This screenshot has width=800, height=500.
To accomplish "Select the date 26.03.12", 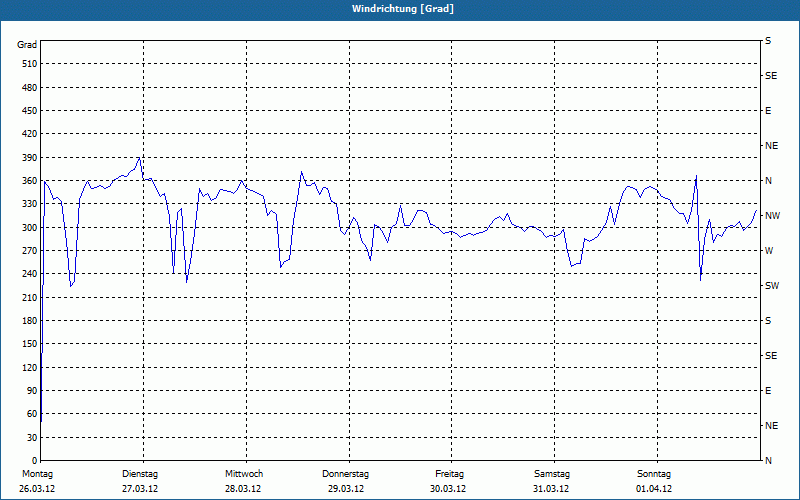I will 37,489.
